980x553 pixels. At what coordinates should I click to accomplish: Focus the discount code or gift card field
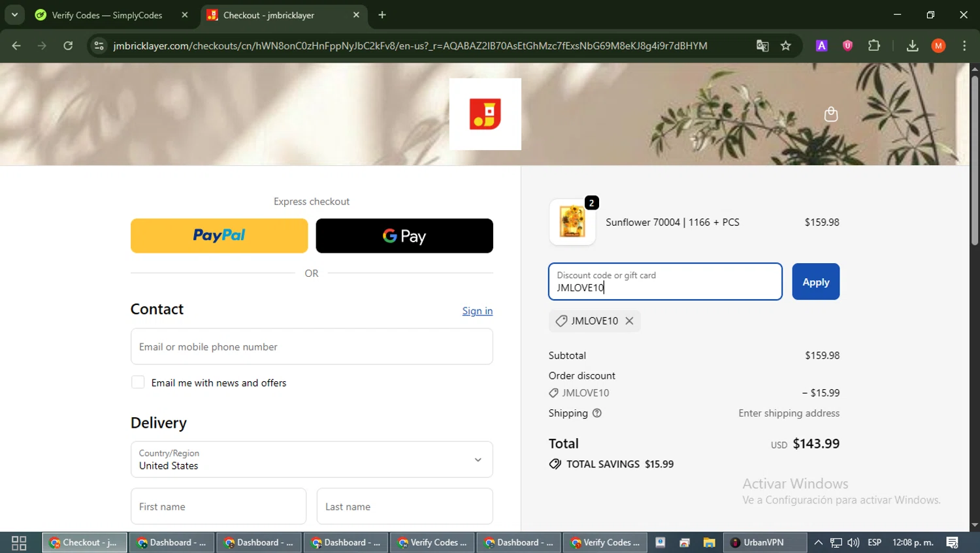point(665,281)
